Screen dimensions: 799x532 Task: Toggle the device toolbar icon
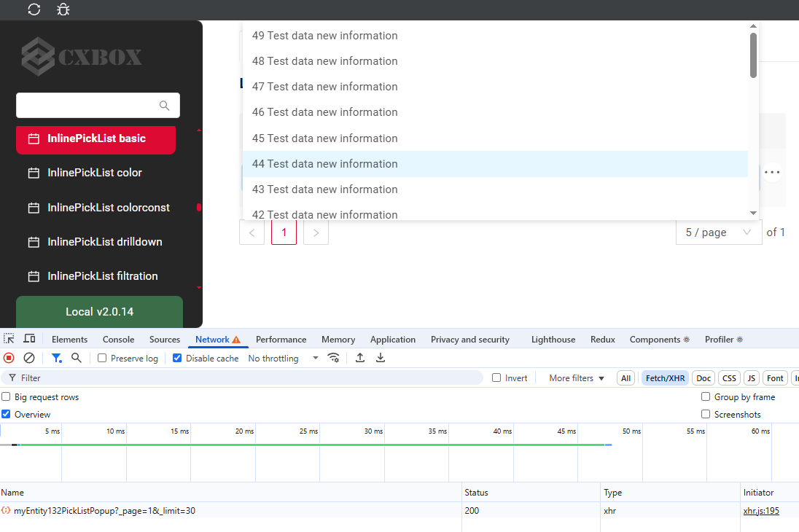click(29, 339)
